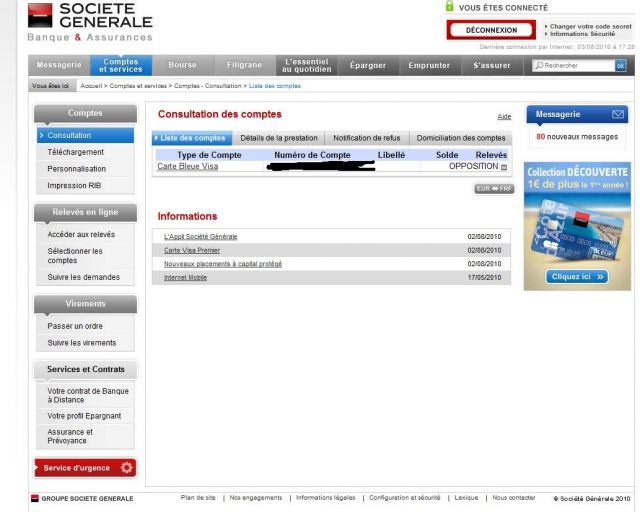Switch to Domiciliation des comptes tab
The height and width of the screenshot is (512, 640).
[x=461, y=138]
